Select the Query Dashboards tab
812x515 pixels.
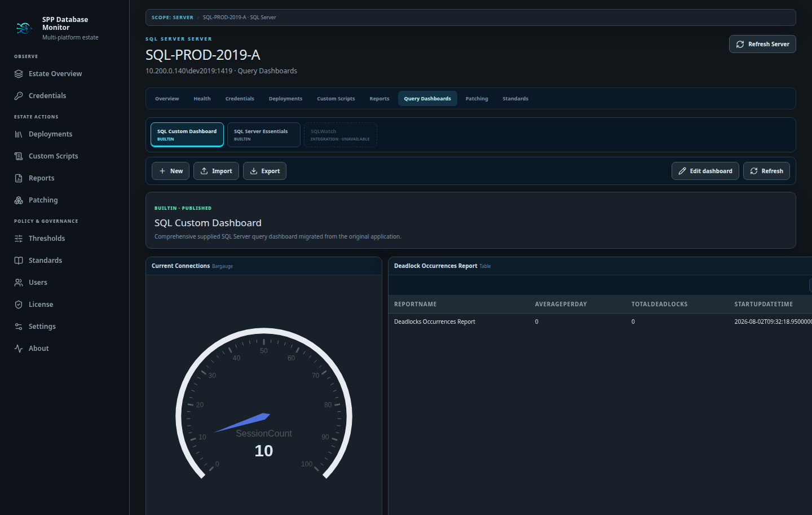[x=427, y=99]
